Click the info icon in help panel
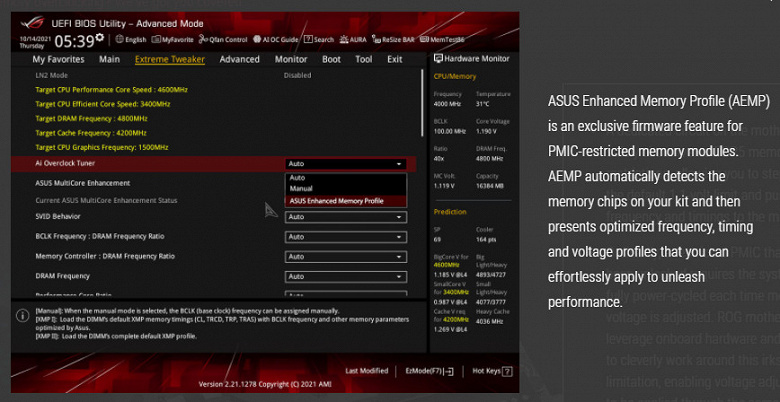 (x=22, y=315)
